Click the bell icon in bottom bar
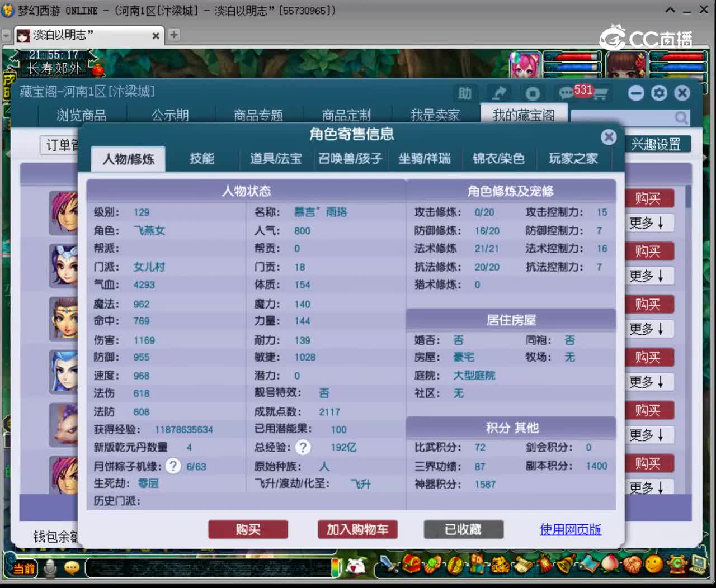Viewport: 716px width, 588px height. (x=566, y=565)
